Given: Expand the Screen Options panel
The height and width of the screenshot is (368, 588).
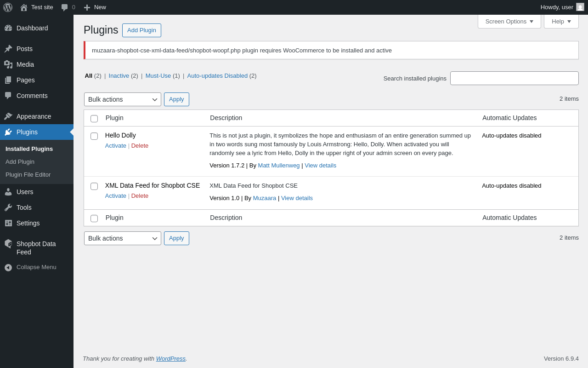Looking at the screenshot, I should (x=509, y=21).
